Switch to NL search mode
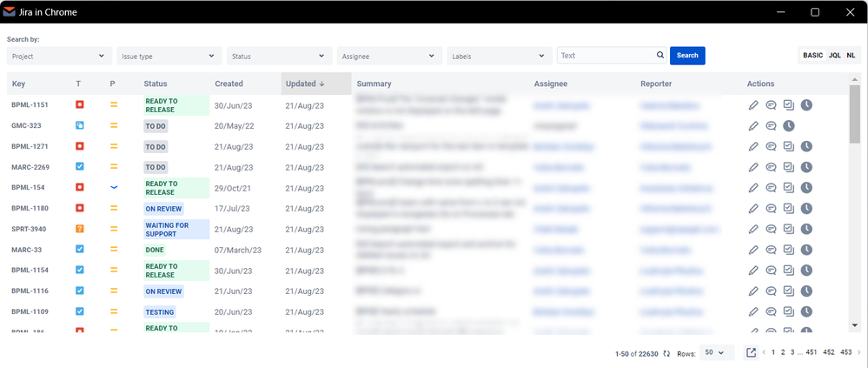Image resolution: width=868 pixels, height=368 pixels. [x=851, y=56]
